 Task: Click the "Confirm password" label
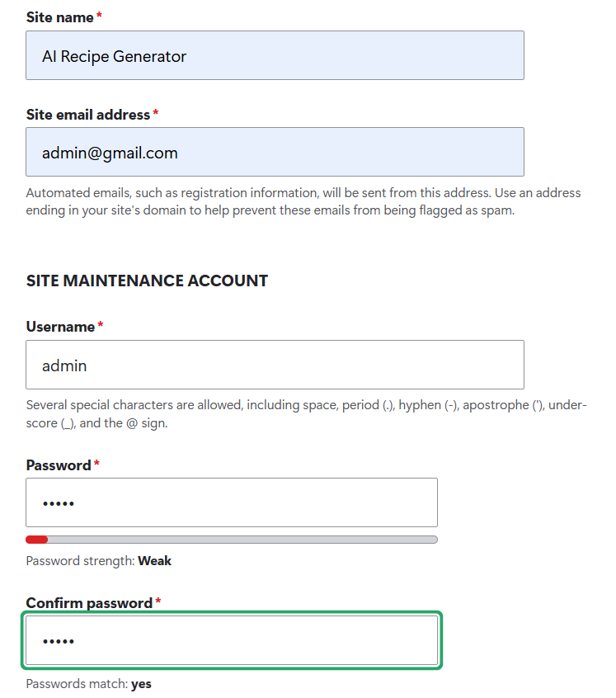89,603
